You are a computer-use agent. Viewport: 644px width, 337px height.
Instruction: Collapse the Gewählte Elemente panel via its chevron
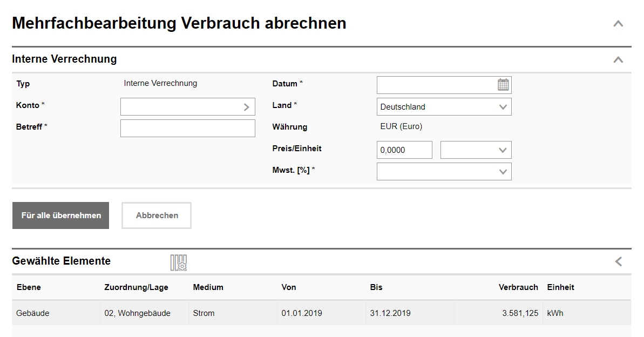(619, 261)
